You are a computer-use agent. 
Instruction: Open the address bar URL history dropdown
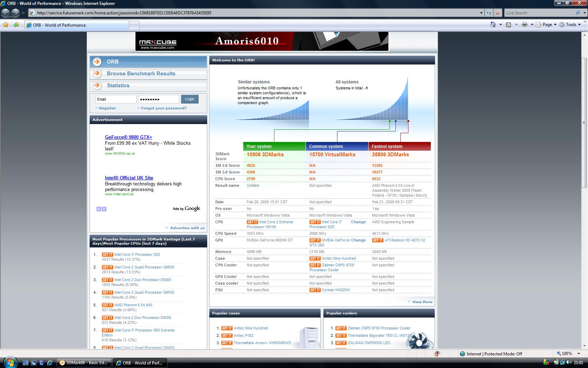[481, 13]
